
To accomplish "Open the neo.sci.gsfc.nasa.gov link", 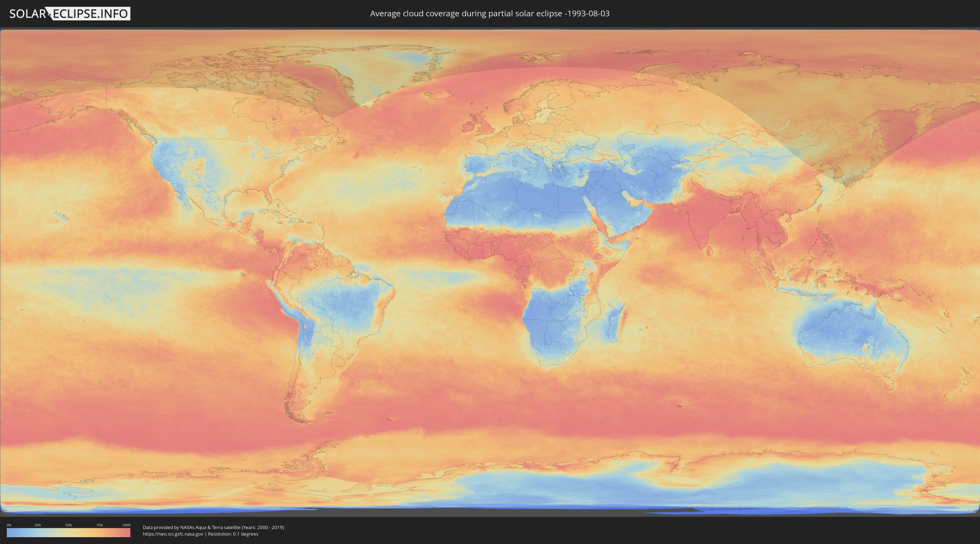I will pos(173,534).
